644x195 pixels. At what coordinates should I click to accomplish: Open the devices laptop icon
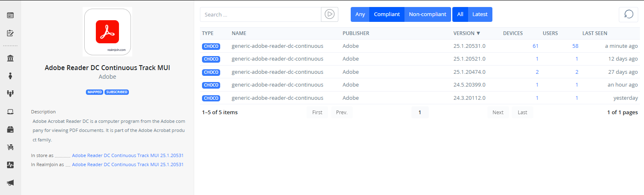tap(10, 111)
